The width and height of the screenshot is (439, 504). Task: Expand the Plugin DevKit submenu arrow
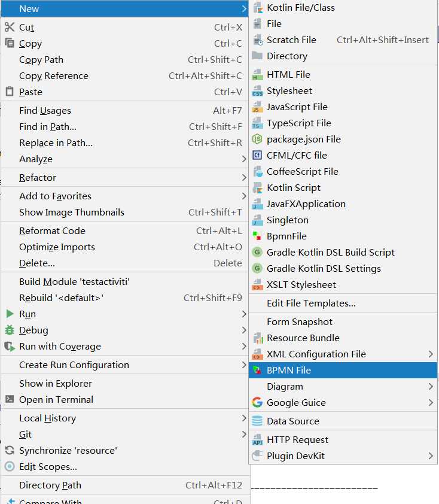point(431,456)
